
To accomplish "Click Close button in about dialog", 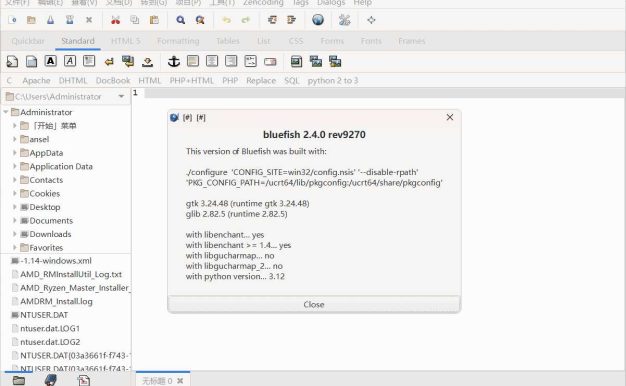I will (314, 305).
